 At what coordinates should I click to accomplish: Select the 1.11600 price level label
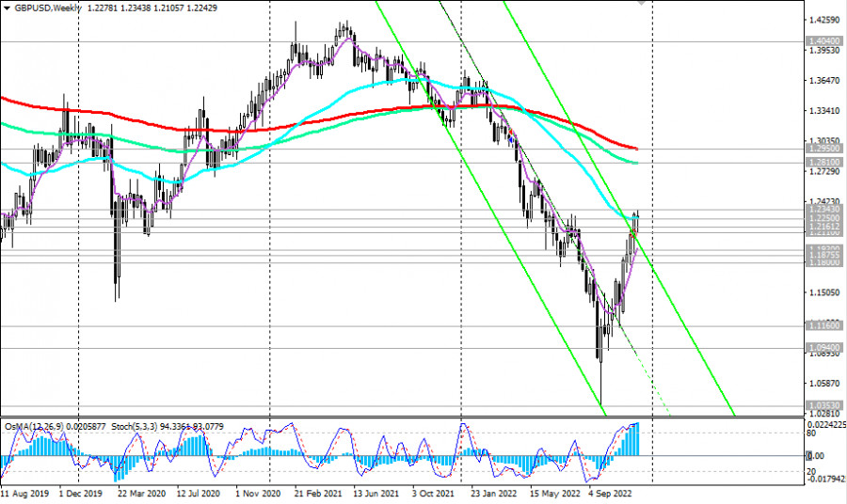(x=823, y=324)
